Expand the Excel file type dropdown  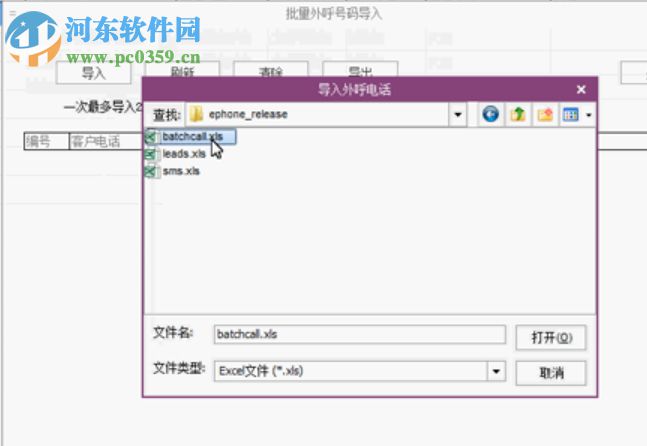[x=496, y=371]
